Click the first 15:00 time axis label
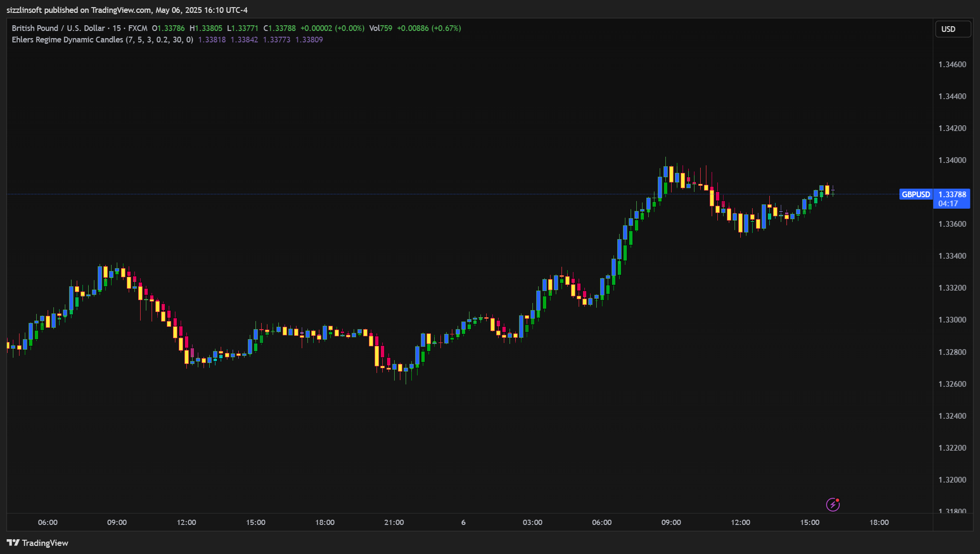 point(255,523)
